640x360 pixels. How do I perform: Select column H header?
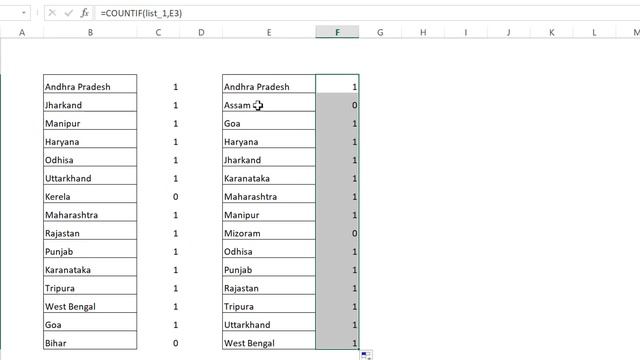point(423,32)
